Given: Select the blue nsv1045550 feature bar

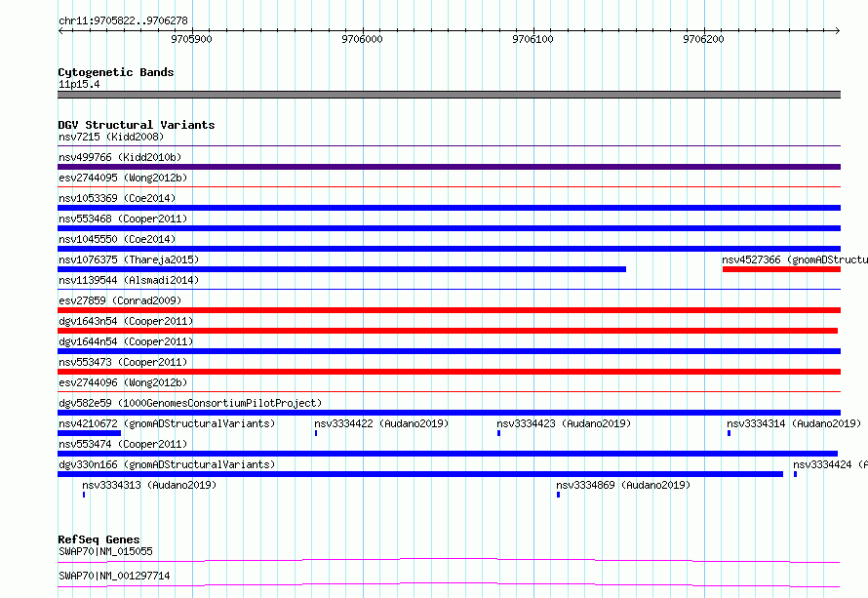Looking at the screenshot, I should [x=449, y=249].
